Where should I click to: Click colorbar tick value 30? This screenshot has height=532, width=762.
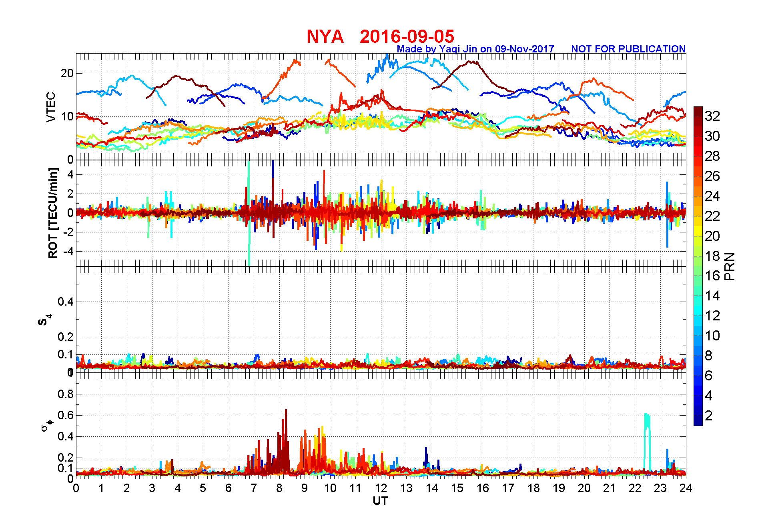(x=712, y=136)
